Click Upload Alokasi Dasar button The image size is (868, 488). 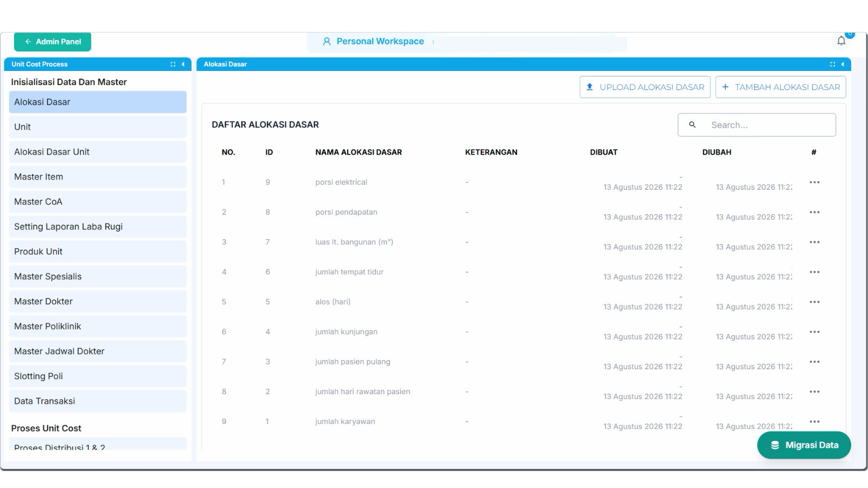tap(645, 87)
